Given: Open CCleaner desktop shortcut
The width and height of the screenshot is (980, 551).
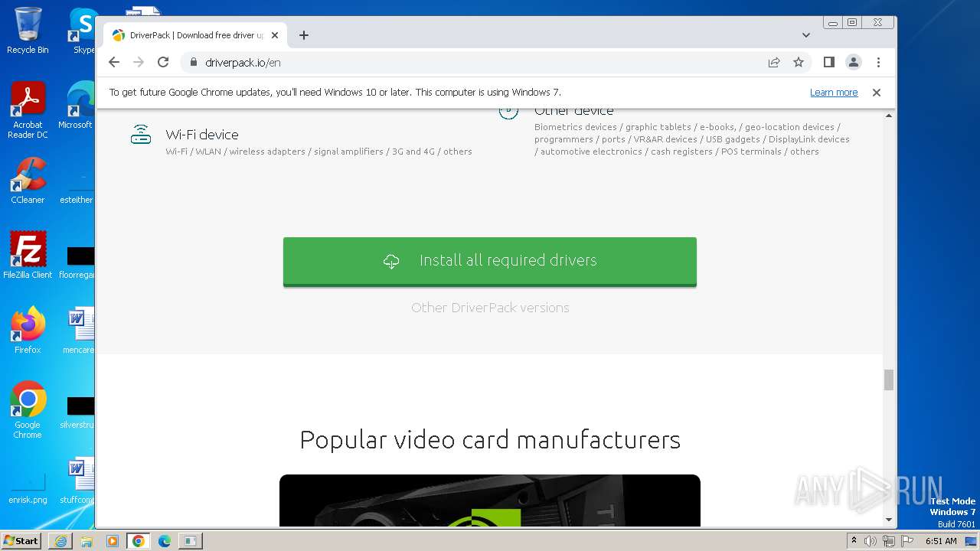Looking at the screenshot, I should [x=28, y=181].
